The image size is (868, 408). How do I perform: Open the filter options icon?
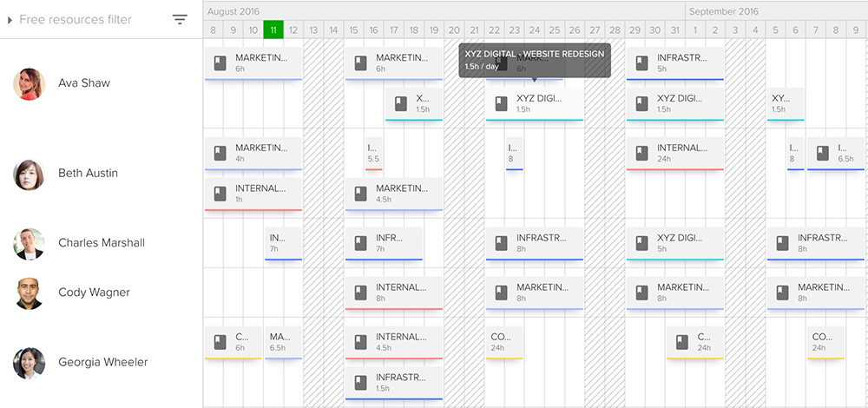click(180, 19)
